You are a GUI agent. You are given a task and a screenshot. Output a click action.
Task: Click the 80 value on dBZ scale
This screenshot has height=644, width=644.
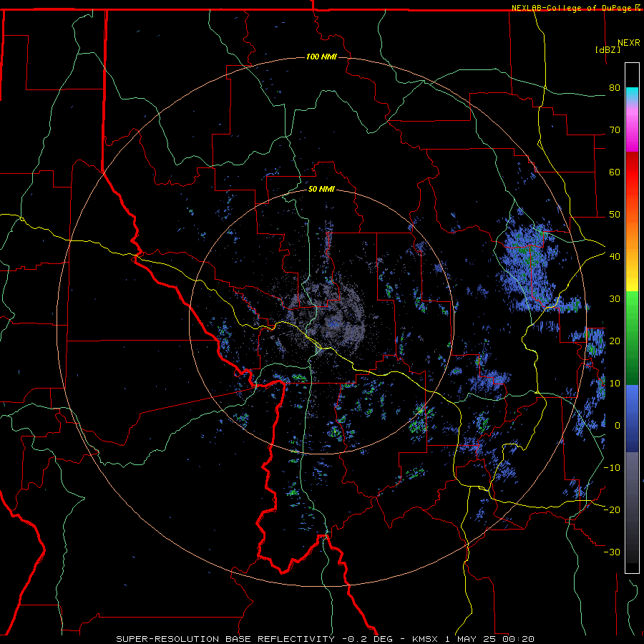coord(615,87)
